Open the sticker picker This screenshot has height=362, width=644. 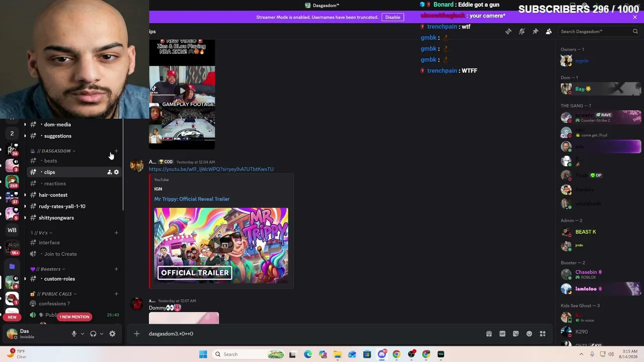[x=516, y=334]
